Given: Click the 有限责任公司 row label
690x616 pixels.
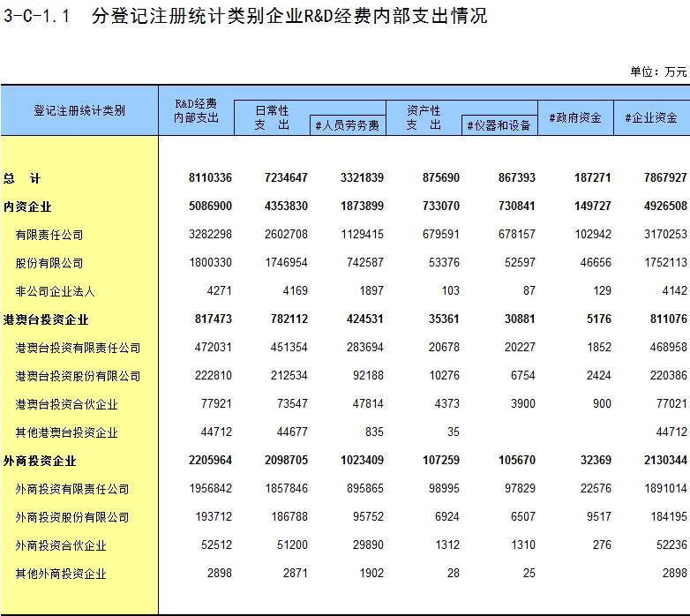Looking at the screenshot, I should click(x=49, y=235).
